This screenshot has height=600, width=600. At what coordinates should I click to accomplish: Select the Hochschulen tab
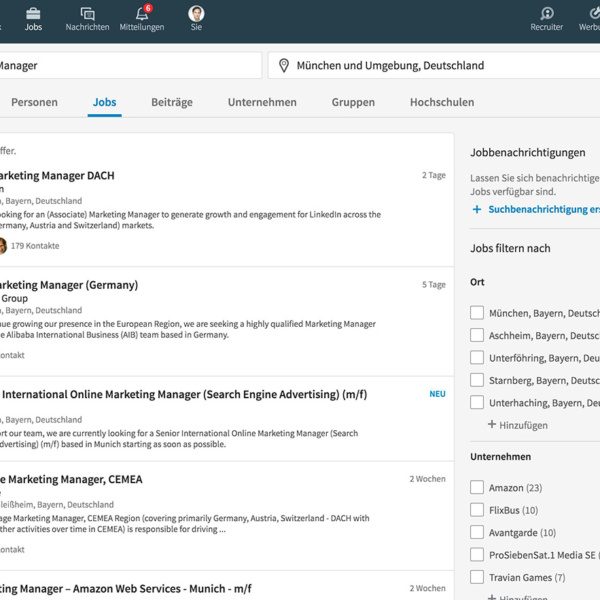442,102
